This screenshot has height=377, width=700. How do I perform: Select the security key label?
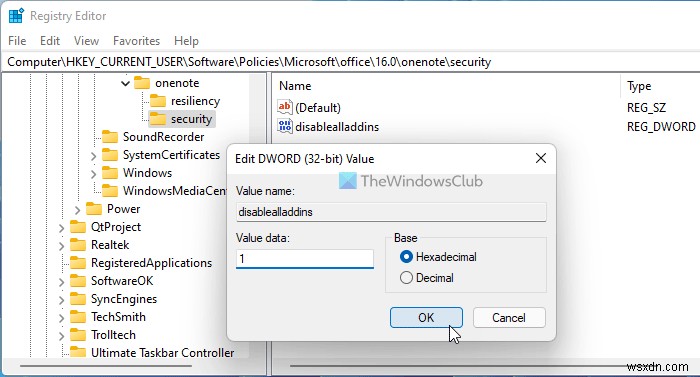point(191,119)
